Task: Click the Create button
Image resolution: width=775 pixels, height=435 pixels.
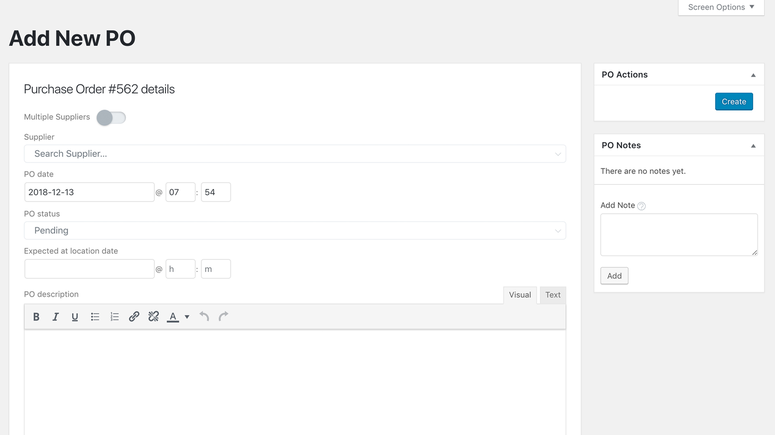Action: [734, 102]
